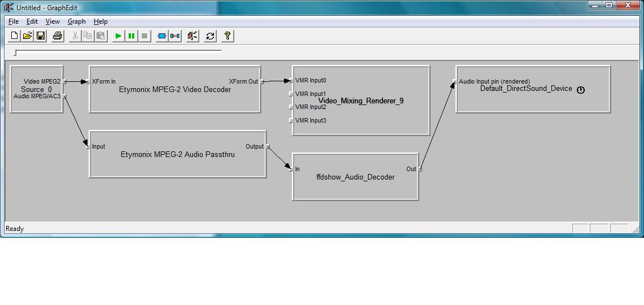Select the Etymonix MPEG-2 Video Decoder filter
The height and width of the screenshot is (305, 644).
coord(175,89)
